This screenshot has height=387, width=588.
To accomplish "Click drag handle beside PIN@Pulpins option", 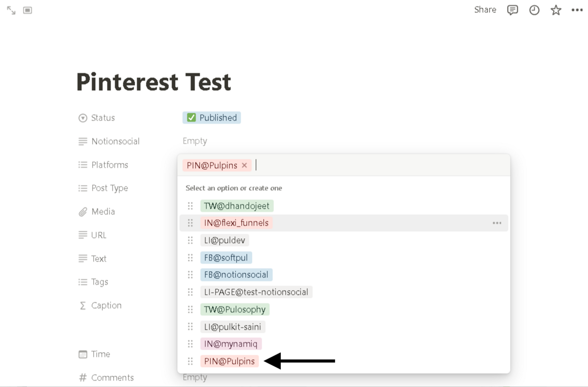I will click(x=190, y=361).
